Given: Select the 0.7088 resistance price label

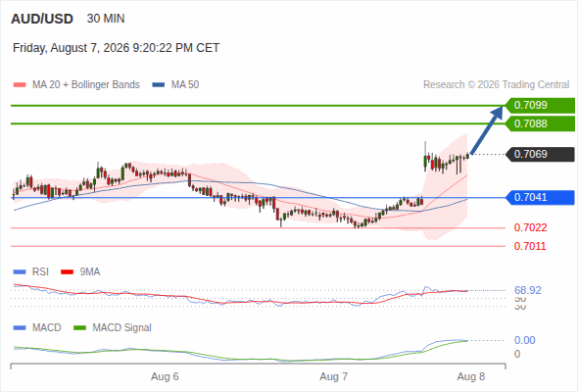Looking at the screenshot, I should 540,123.
